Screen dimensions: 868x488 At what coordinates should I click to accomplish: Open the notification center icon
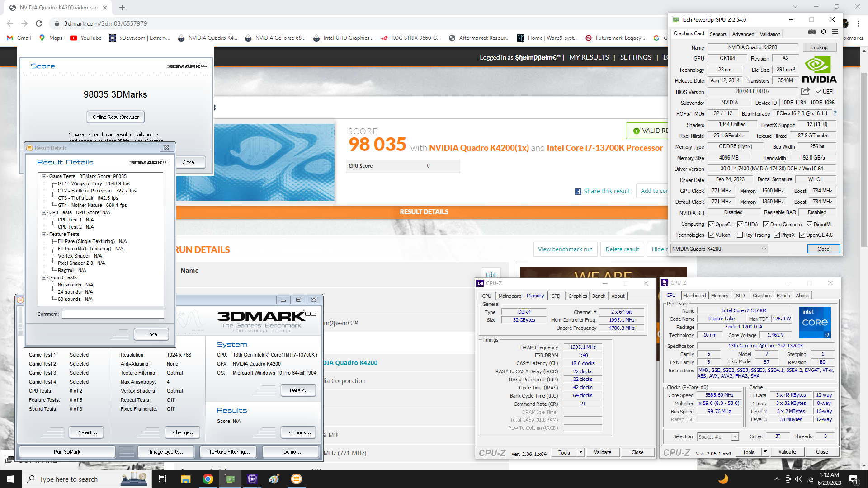coord(854,479)
